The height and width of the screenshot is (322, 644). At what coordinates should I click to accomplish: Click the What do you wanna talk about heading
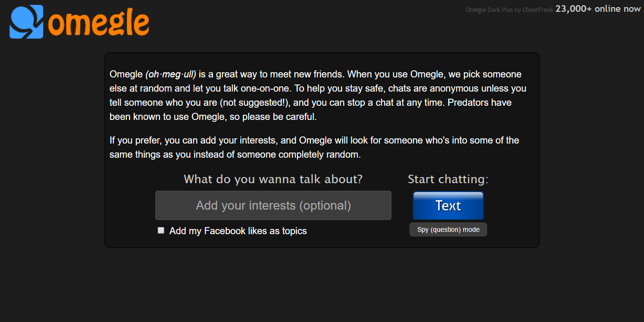tap(273, 179)
